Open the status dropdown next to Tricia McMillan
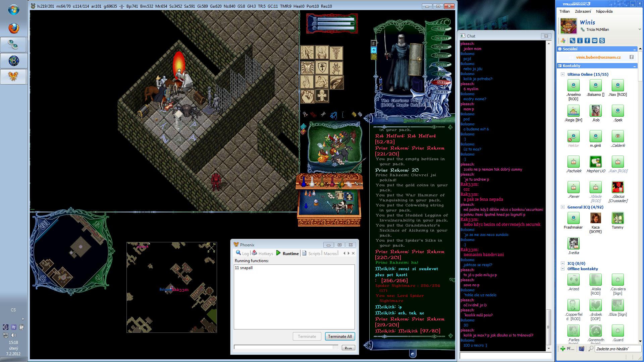The height and width of the screenshot is (362, 644). tap(640, 29)
